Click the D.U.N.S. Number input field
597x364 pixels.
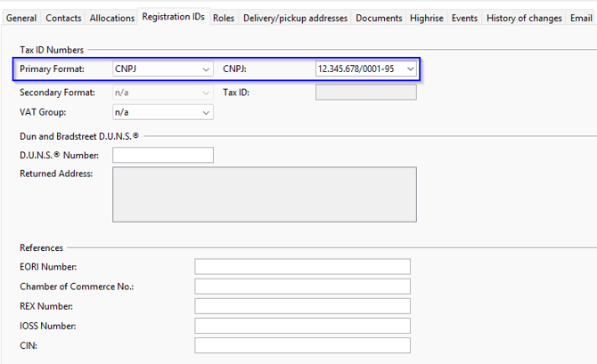click(163, 156)
